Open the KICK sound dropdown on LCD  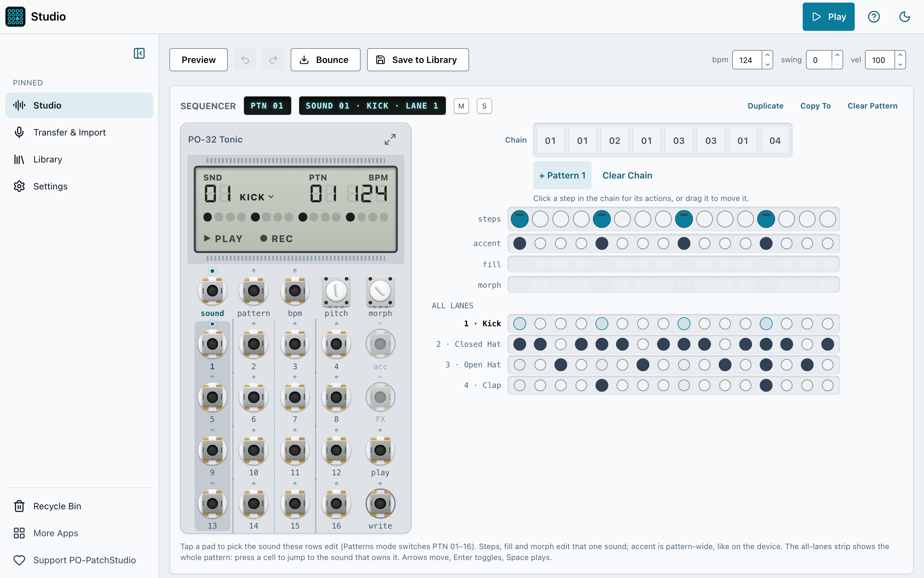click(257, 197)
